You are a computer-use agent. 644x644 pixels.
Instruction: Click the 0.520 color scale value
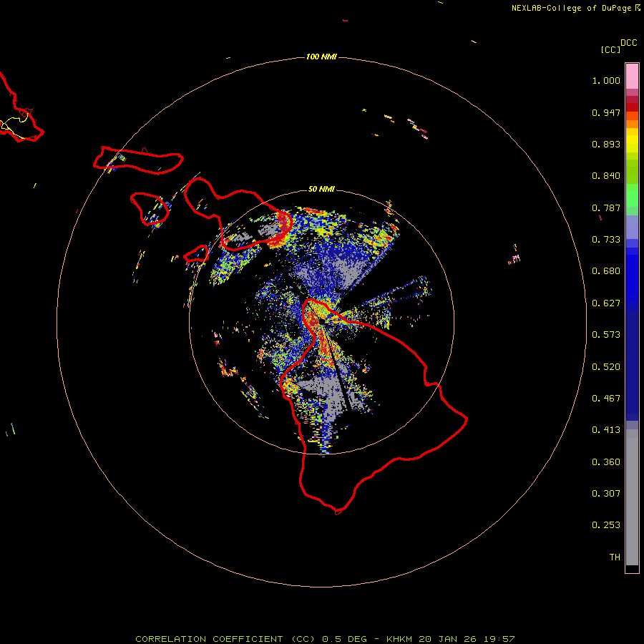tap(606, 367)
